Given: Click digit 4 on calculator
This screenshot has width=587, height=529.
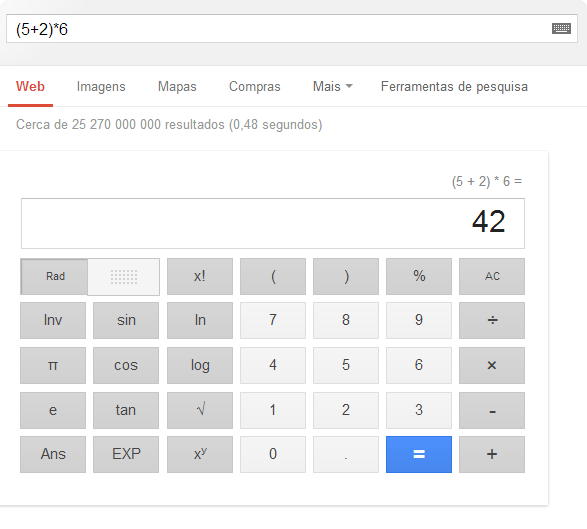Looking at the screenshot, I should point(273,365).
